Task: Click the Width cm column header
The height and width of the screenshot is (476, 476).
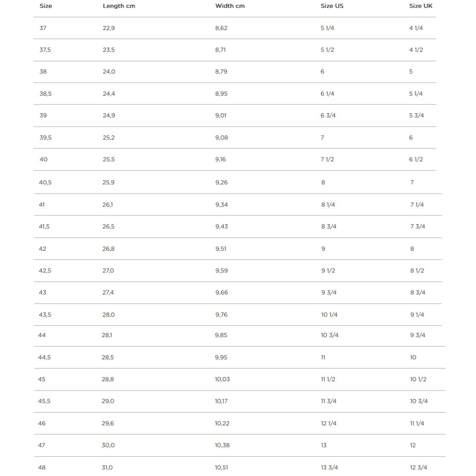Action: coord(230,6)
